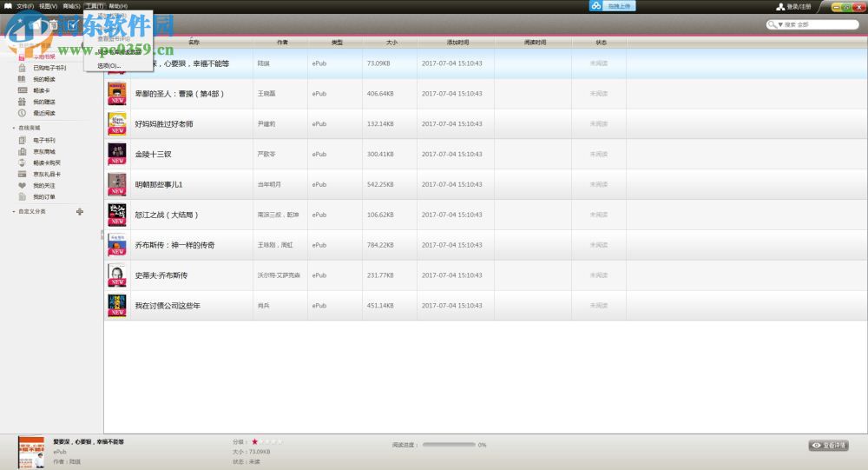Click the cover of 金陵十三钗
Image resolution: width=868 pixels, height=470 pixels.
117,154
